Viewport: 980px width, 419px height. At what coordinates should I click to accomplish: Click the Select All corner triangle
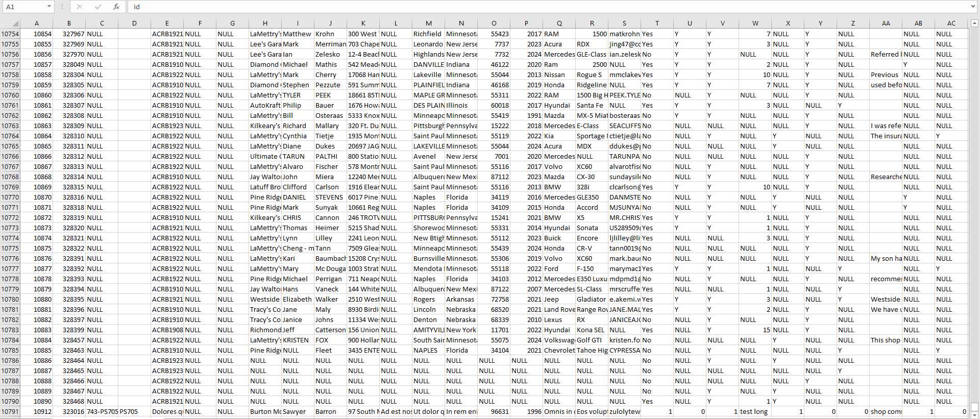(15, 23)
